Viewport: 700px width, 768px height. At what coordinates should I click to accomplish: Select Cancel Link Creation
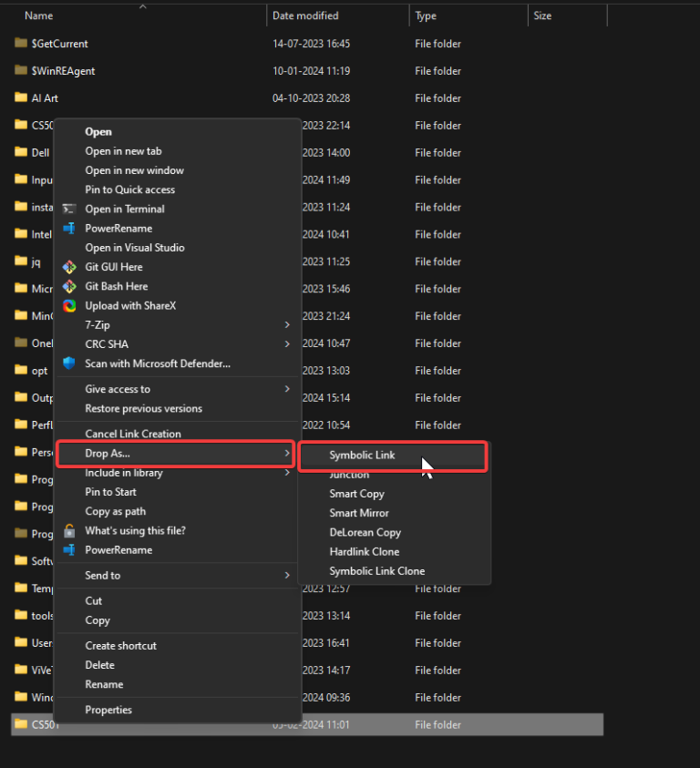point(133,434)
